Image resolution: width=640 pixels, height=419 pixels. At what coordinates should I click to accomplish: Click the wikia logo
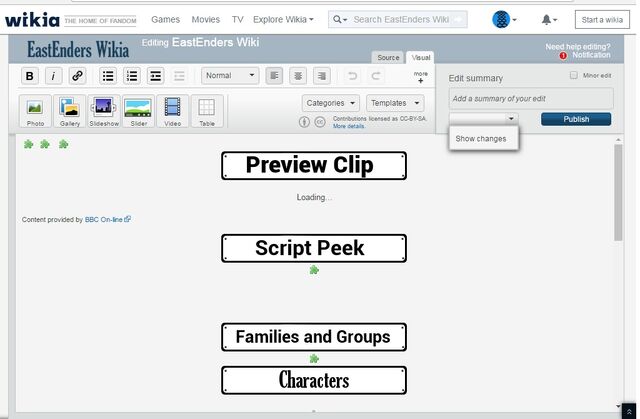coord(32,20)
